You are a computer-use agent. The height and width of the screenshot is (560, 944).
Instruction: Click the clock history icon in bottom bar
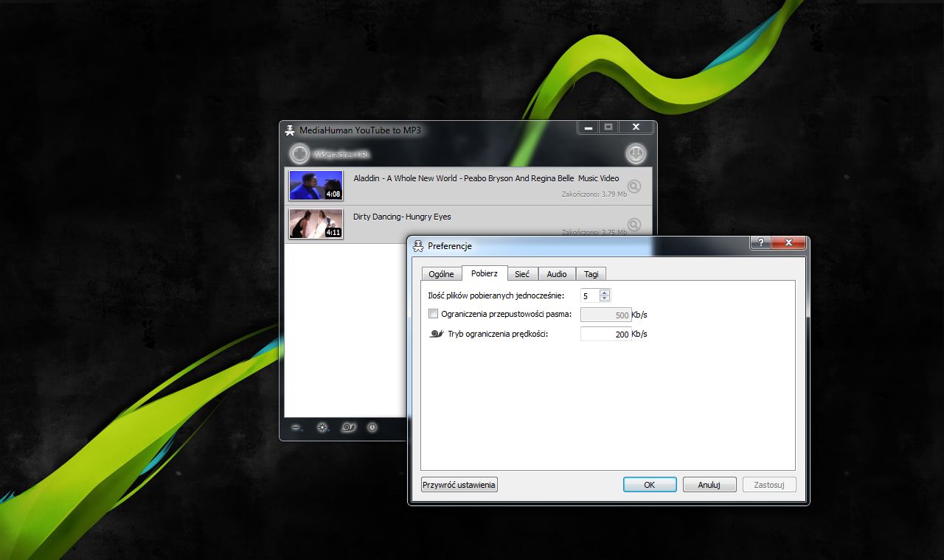372,427
